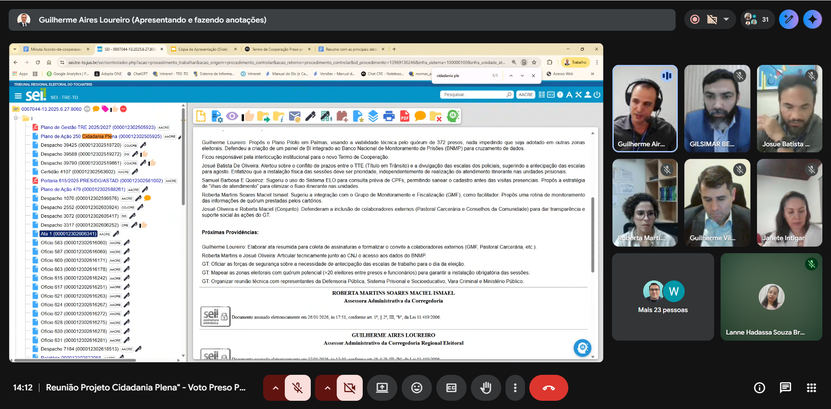Click the SEI thumbs-up acknowledgment toolbar icon
831x409 pixels.
247,116
